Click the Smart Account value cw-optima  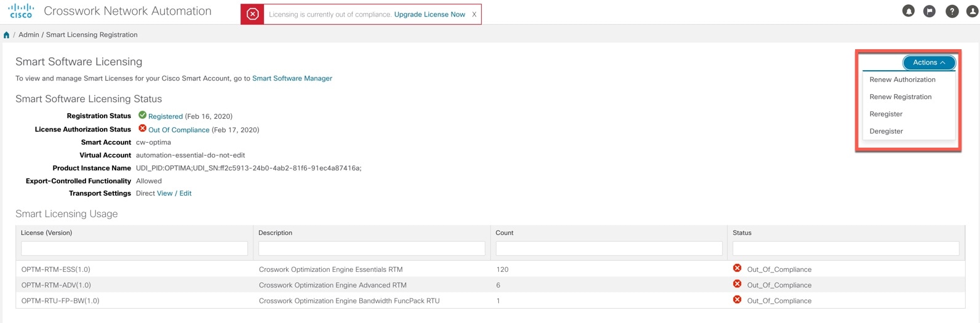[x=154, y=142]
